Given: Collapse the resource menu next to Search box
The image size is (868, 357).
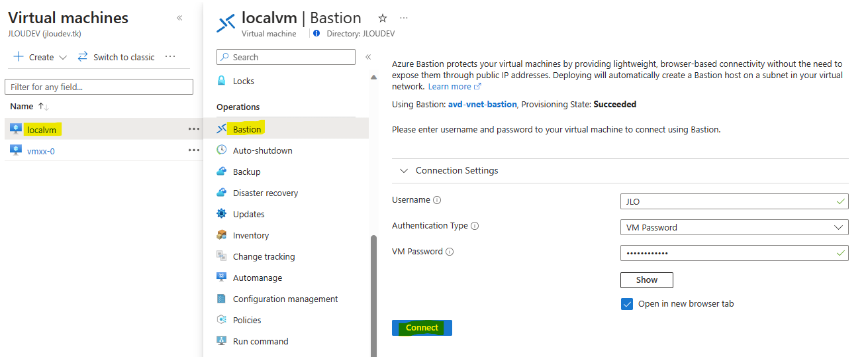Looking at the screenshot, I should coord(368,57).
